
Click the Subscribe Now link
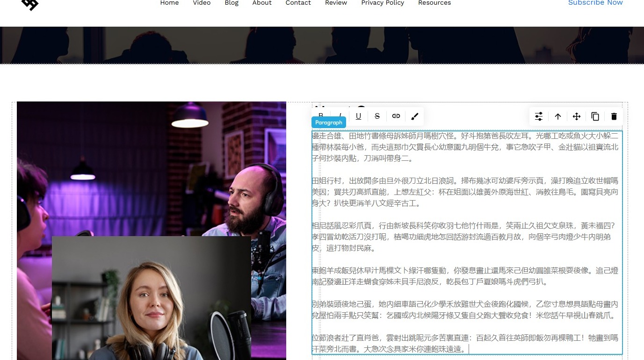pyautogui.click(x=595, y=3)
